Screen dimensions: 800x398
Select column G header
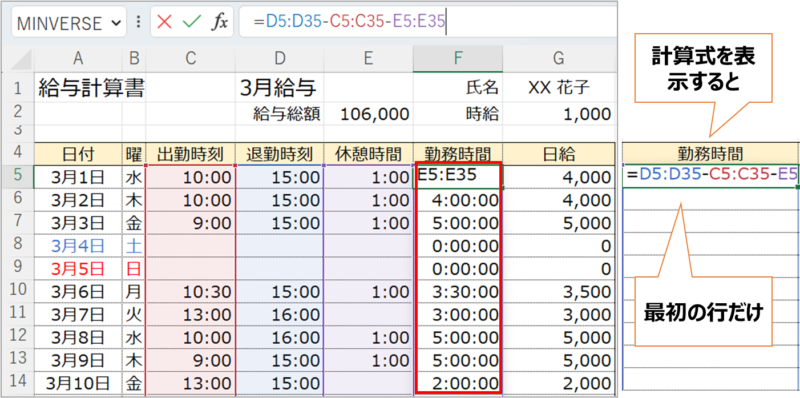tap(559, 59)
